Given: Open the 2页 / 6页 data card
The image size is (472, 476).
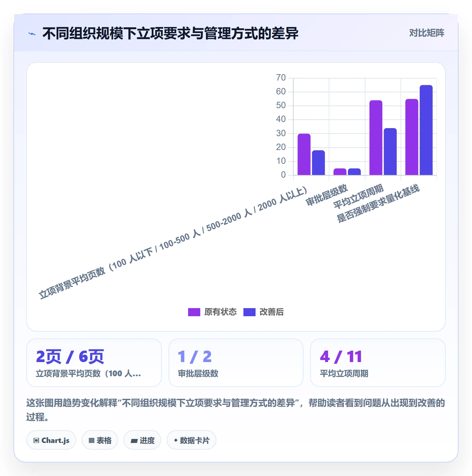Looking at the screenshot, I should point(94,363).
